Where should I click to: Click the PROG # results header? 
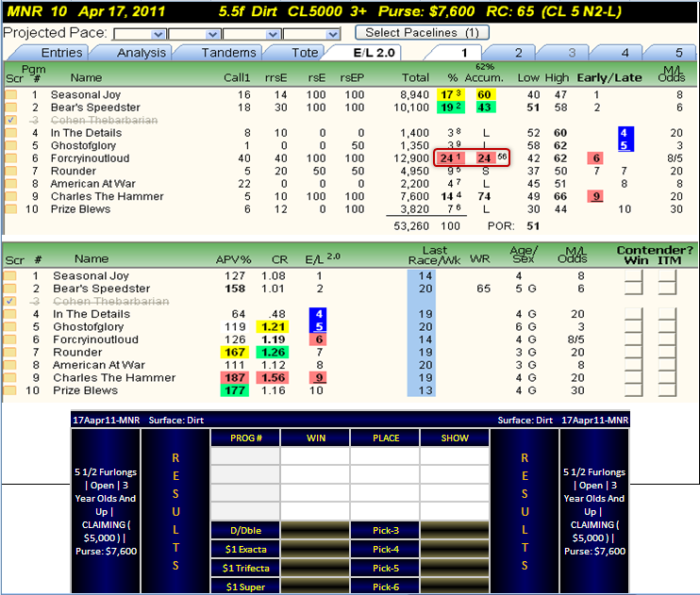[x=245, y=438]
